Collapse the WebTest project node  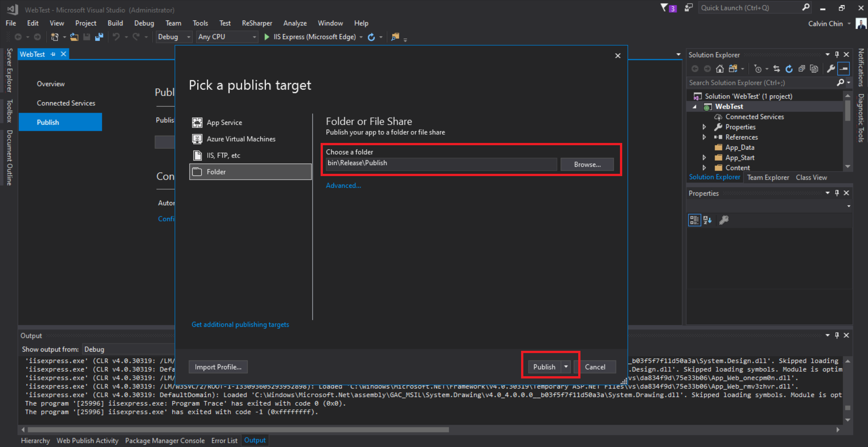point(694,107)
